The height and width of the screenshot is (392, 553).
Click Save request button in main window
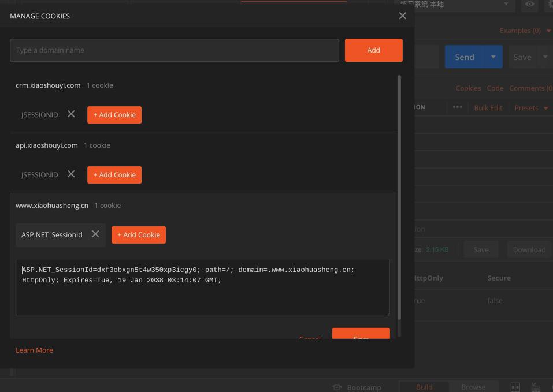click(522, 57)
